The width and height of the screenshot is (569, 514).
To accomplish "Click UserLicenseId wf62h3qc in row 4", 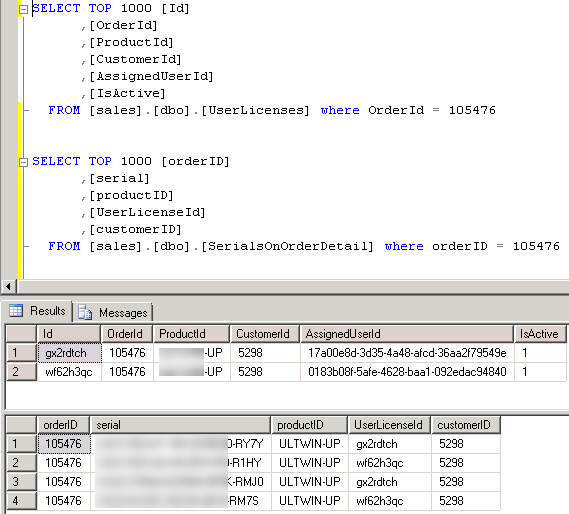I will click(x=389, y=501).
